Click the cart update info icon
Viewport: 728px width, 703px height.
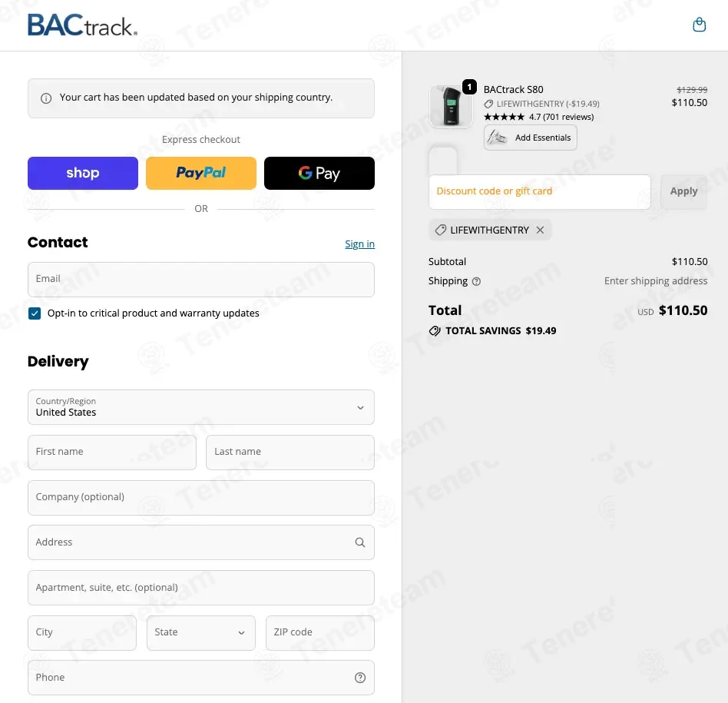[46, 98]
